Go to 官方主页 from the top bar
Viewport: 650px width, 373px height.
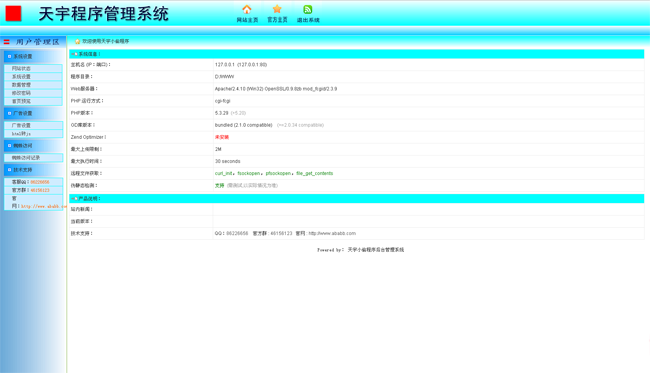point(277,20)
